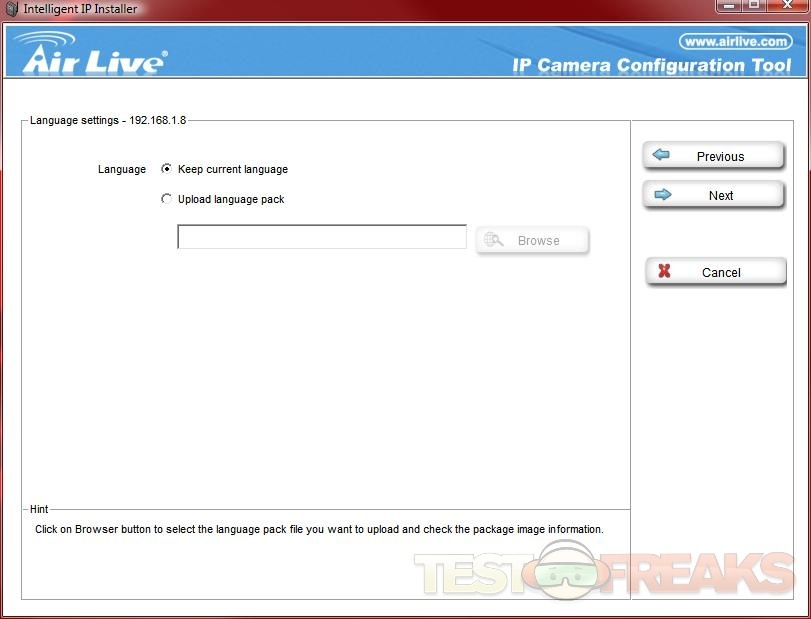Click the 'IP Camera Configuration Tool' banner heading
Viewport: 811px width, 619px height.
pyautogui.click(x=651, y=66)
